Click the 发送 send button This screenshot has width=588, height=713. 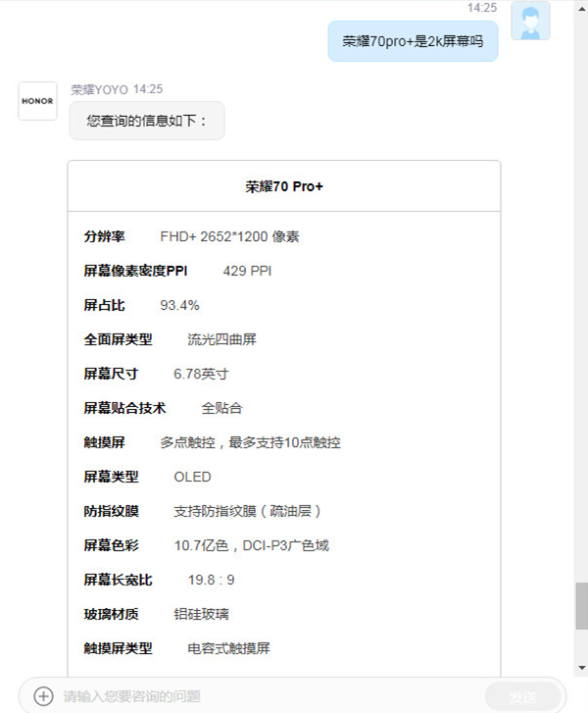click(x=522, y=696)
